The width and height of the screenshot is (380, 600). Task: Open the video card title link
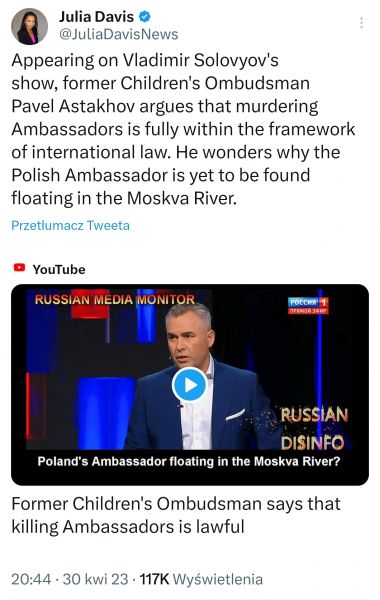[x=176, y=515]
